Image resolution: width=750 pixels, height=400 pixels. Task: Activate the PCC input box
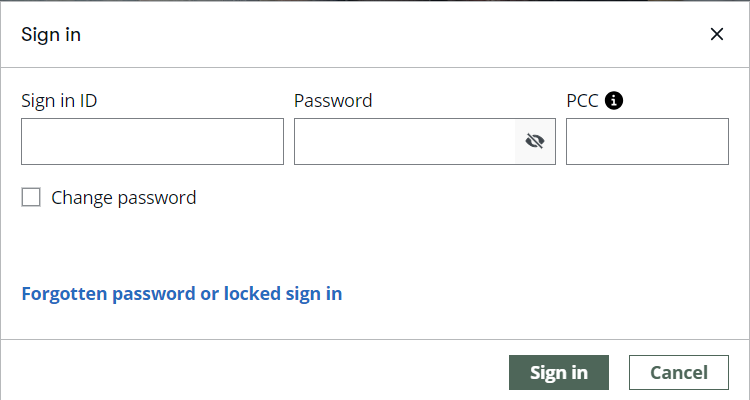tap(647, 141)
